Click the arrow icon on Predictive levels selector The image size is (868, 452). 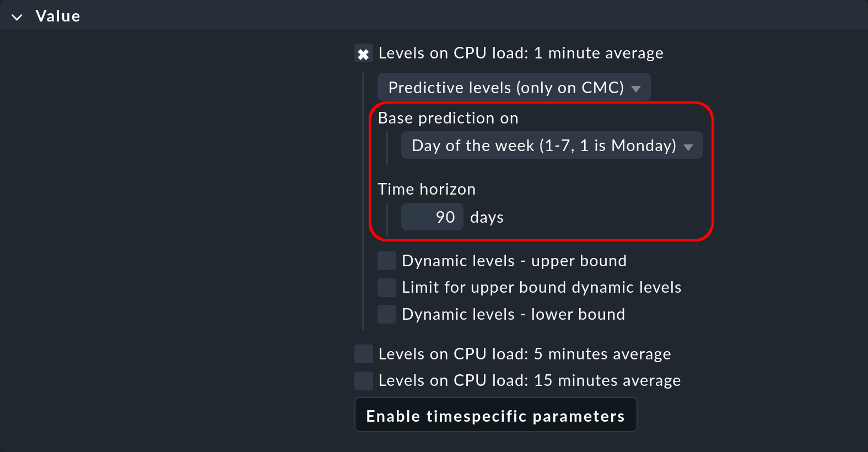[637, 87]
